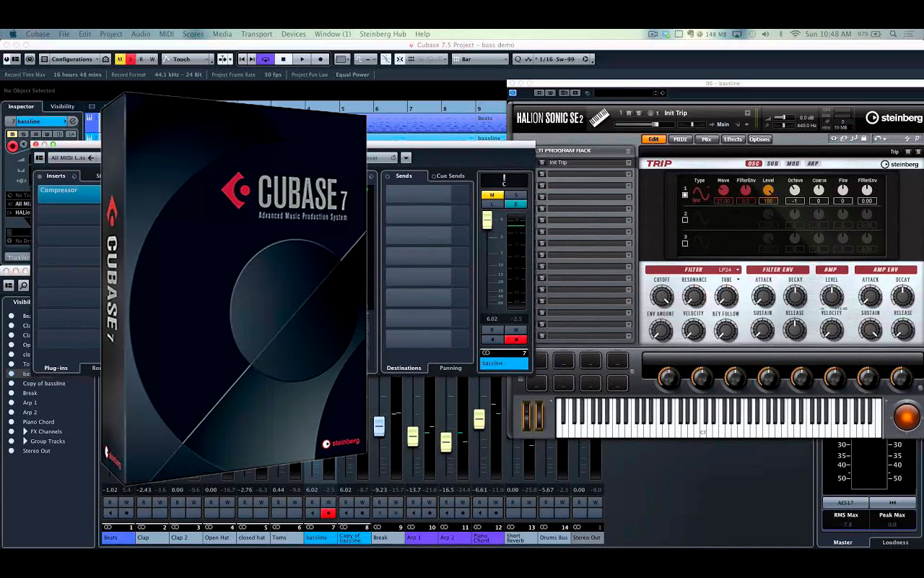Switch to the Plug-ins tab

pos(56,368)
